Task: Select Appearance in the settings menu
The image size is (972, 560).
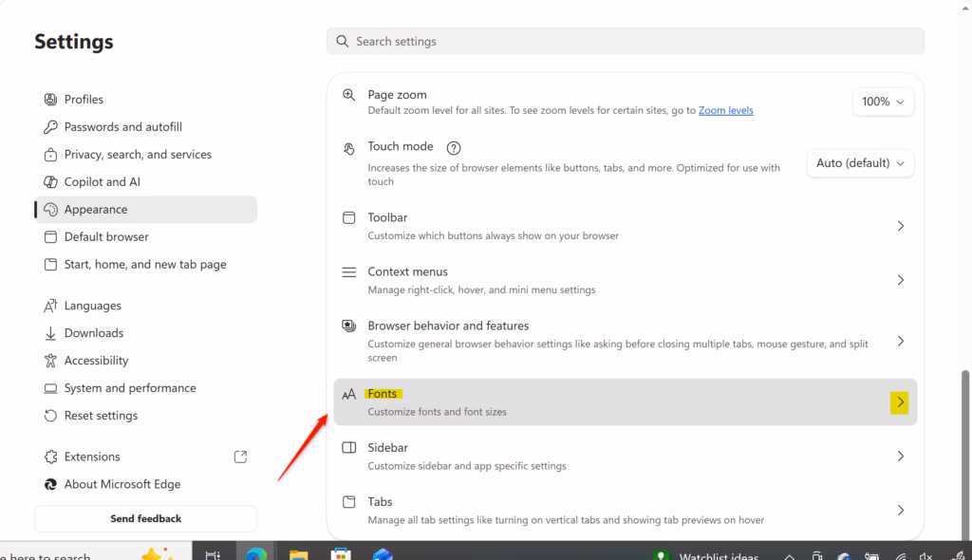Action: pyautogui.click(x=146, y=210)
